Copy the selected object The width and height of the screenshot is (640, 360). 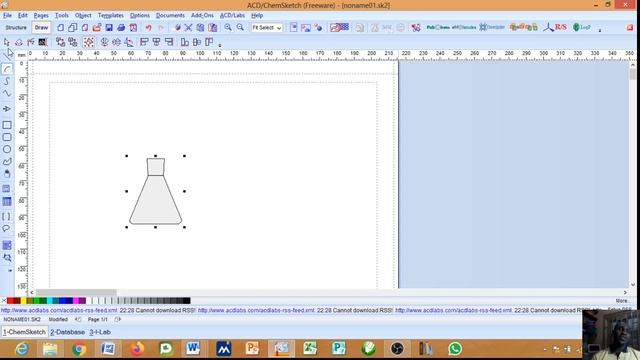click(200, 28)
